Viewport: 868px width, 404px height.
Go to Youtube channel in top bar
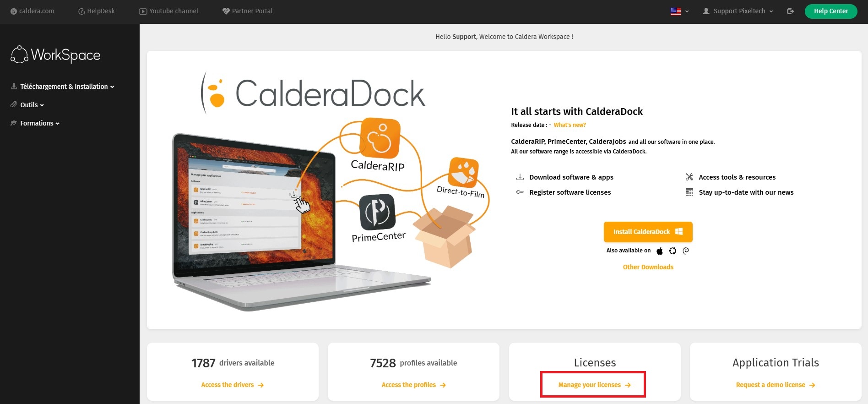[x=168, y=11]
